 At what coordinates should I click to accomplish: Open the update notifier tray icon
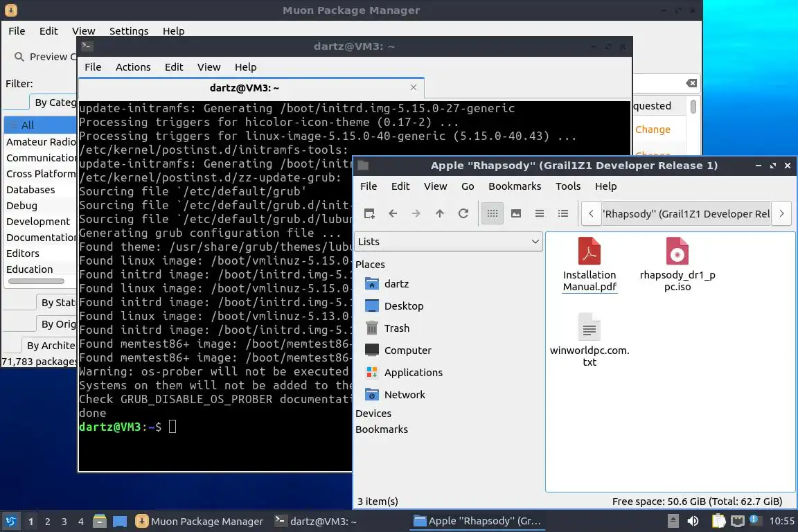(754, 520)
